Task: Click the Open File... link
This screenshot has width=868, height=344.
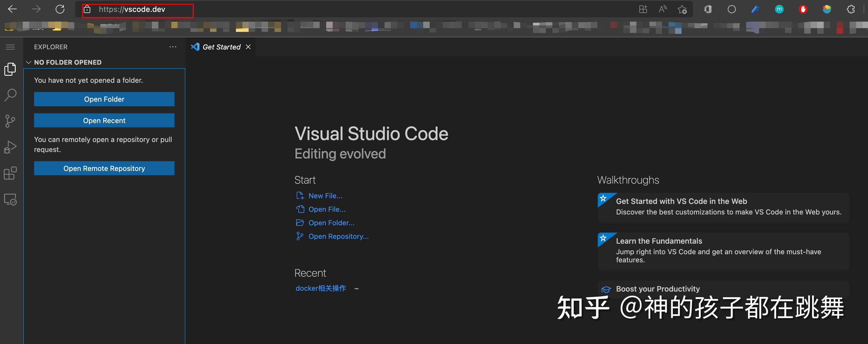Action: click(x=327, y=209)
